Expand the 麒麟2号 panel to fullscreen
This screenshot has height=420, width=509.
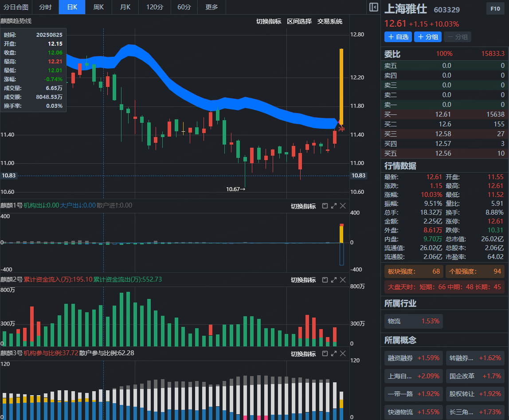[x=333, y=280]
